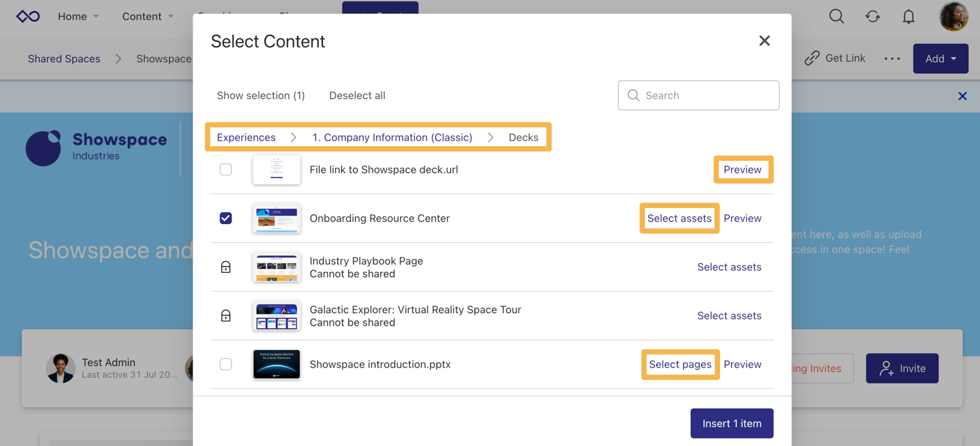980x446 pixels.
Task: Open the notifications bell
Action: pos(908,17)
